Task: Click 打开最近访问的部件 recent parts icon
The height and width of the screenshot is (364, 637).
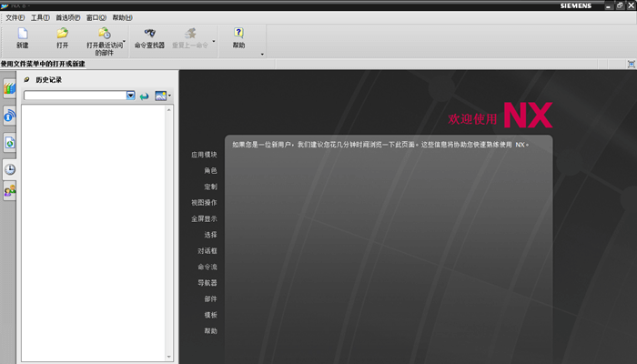Action: pos(105,34)
